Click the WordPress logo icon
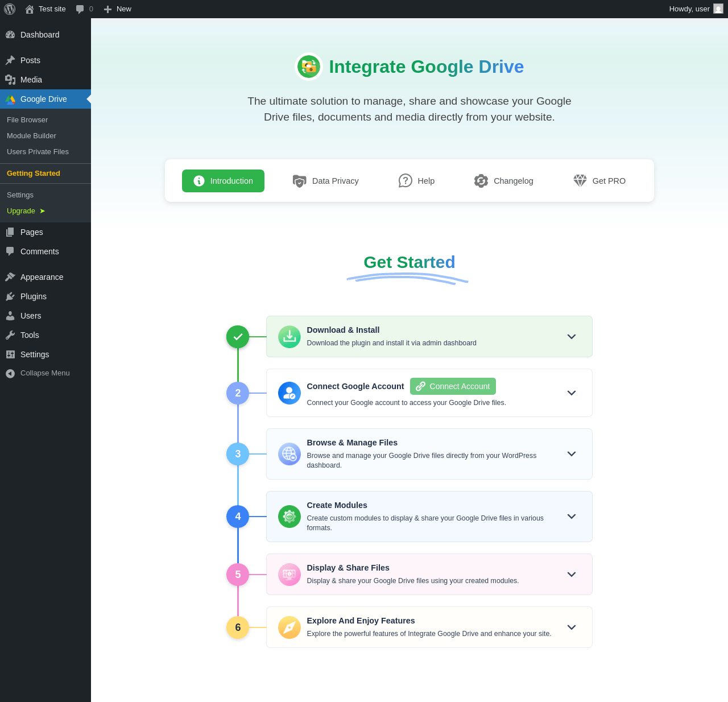The height and width of the screenshot is (702, 728). pyautogui.click(x=10, y=9)
